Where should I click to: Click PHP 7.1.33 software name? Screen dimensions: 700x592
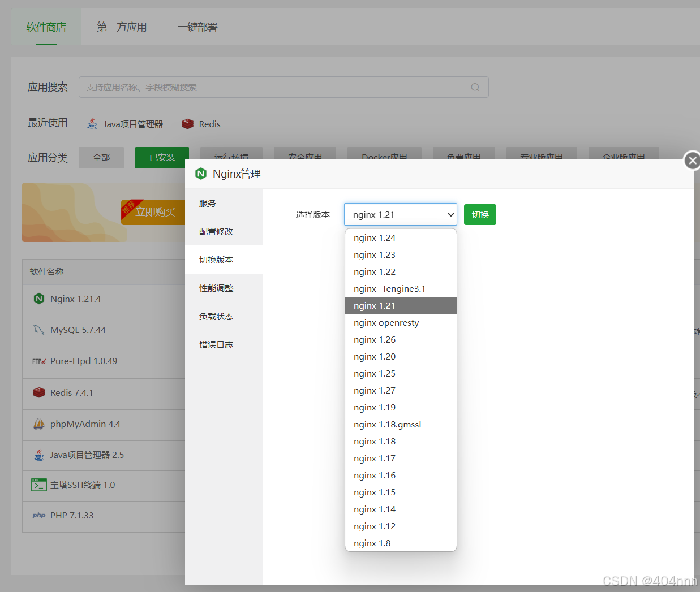72,516
